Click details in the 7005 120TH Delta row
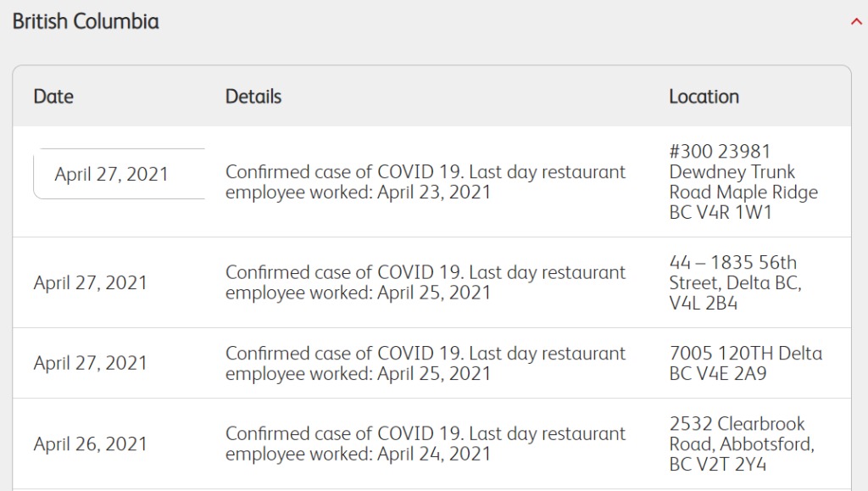 click(426, 363)
